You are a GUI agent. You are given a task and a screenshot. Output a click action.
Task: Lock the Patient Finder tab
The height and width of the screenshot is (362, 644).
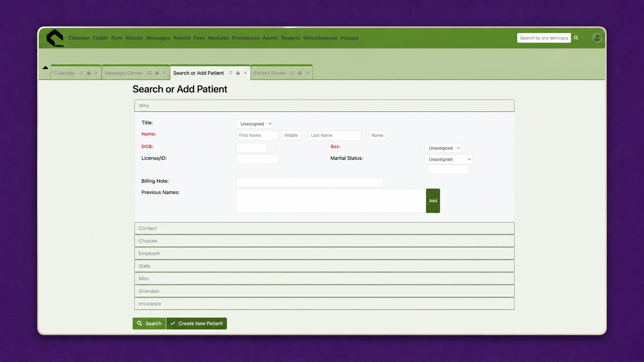[x=300, y=73]
